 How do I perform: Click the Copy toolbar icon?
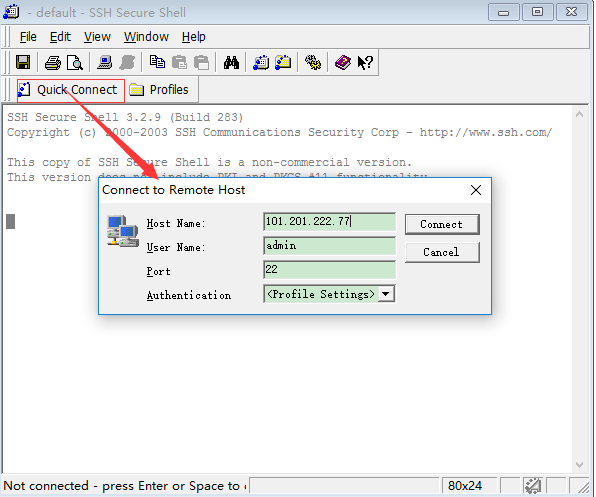click(x=157, y=62)
